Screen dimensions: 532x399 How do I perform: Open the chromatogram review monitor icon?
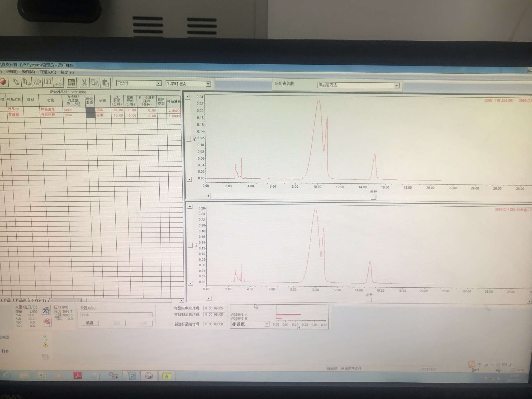coord(71,83)
